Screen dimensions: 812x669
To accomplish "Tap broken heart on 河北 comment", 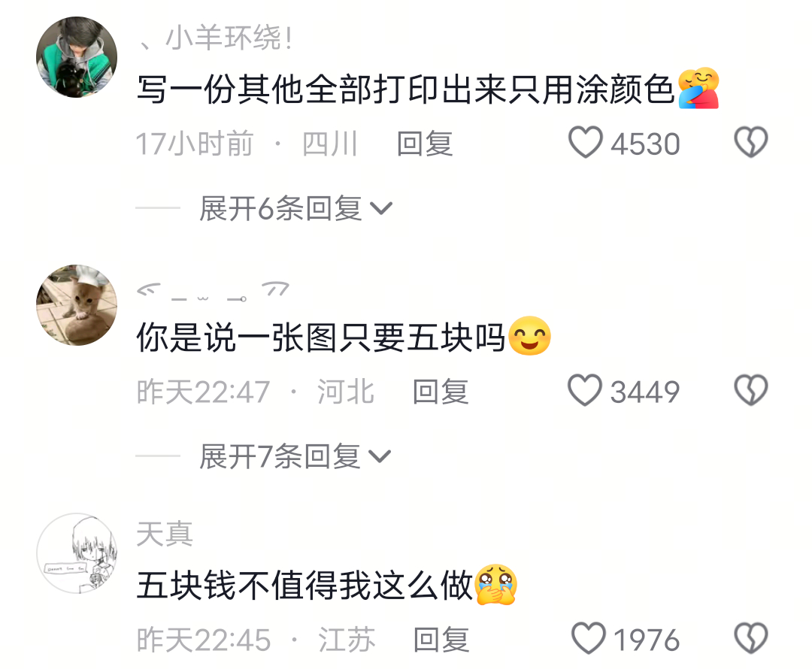I will point(751,390).
